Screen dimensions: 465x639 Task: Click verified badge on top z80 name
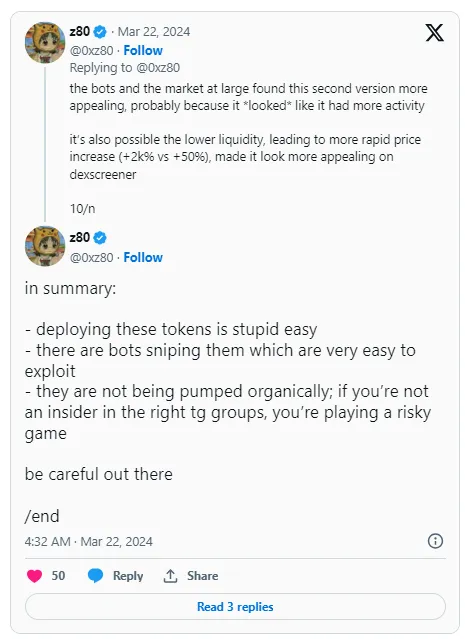click(100, 31)
